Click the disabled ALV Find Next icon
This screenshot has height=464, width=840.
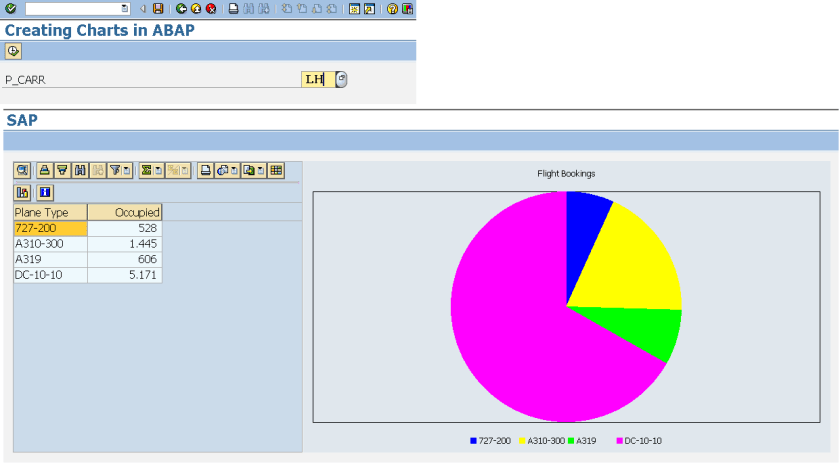coord(98,170)
